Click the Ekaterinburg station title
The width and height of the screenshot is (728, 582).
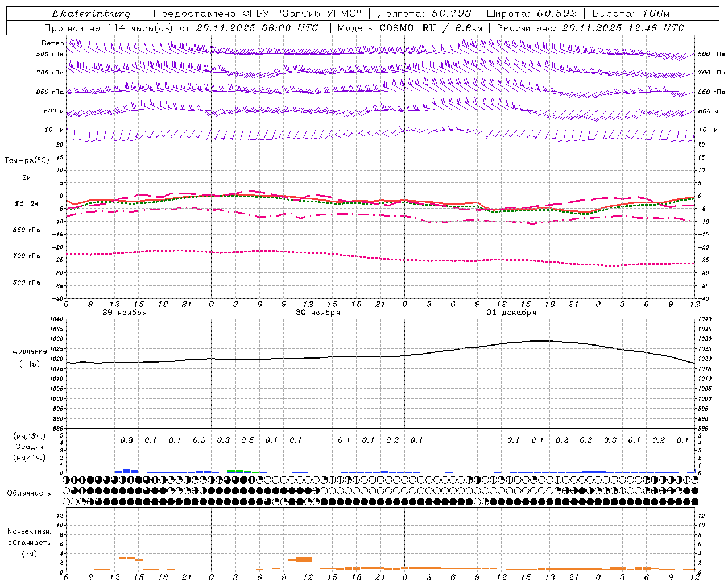coord(91,14)
